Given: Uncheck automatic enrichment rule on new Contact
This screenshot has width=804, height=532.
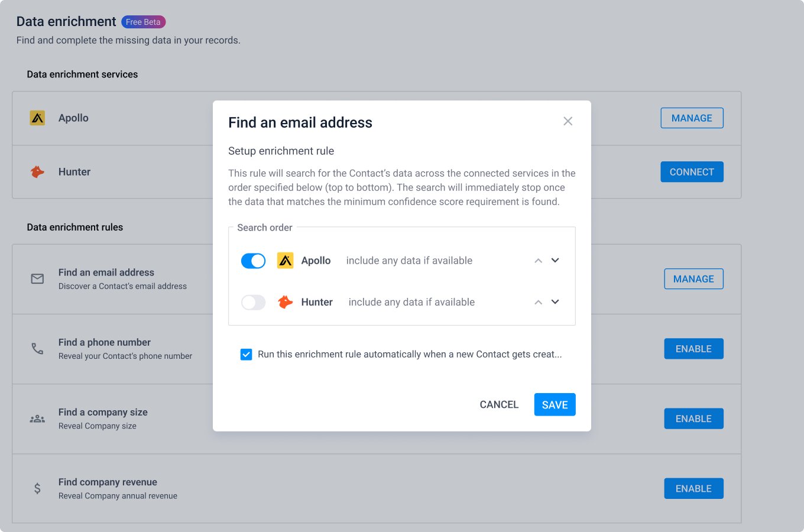Looking at the screenshot, I should point(247,354).
